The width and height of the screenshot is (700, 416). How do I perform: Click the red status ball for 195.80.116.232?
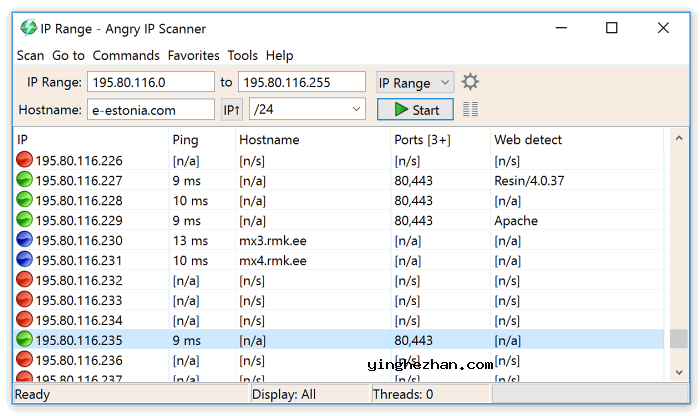(25, 279)
